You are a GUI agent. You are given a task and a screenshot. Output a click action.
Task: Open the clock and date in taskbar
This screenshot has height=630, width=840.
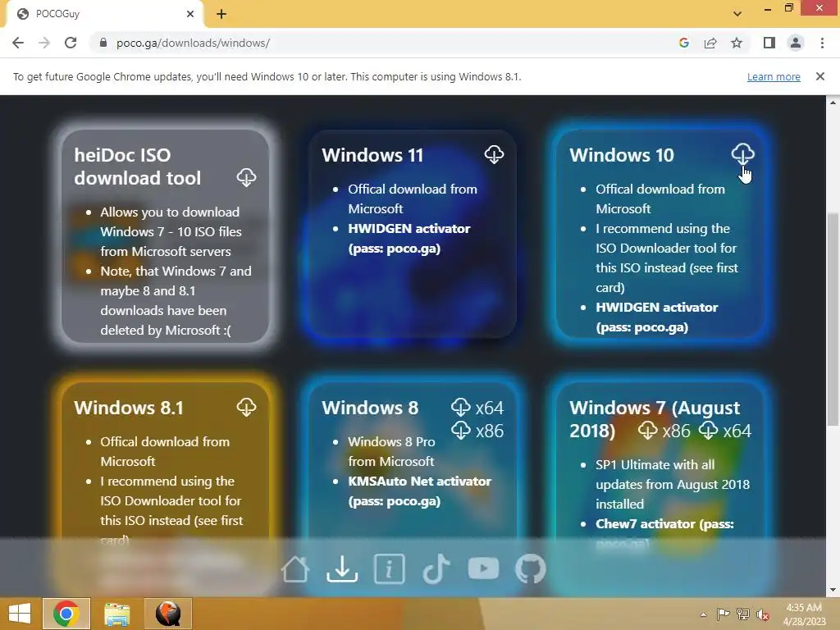(x=804, y=614)
